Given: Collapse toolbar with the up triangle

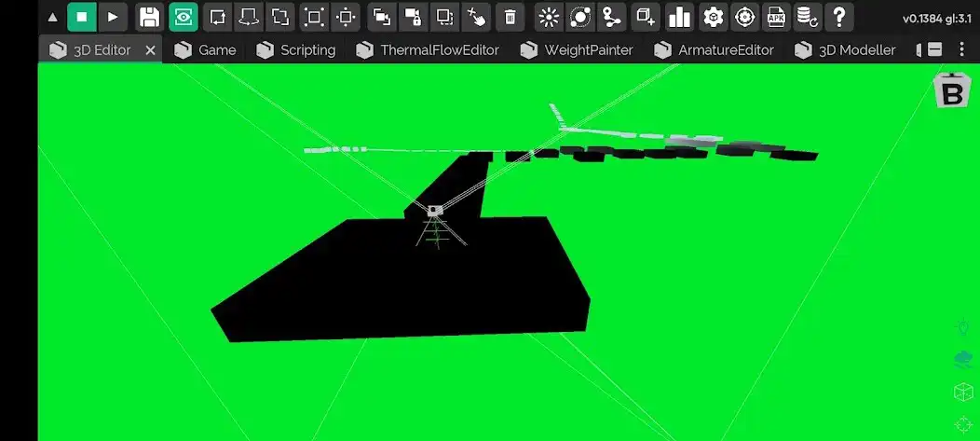Looking at the screenshot, I should pyautogui.click(x=52, y=17).
